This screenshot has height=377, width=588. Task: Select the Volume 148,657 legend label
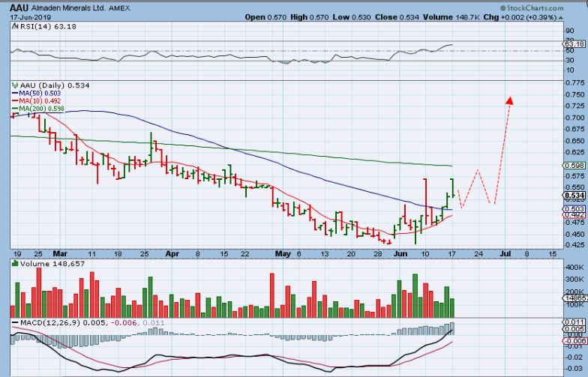(x=52, y=264)
